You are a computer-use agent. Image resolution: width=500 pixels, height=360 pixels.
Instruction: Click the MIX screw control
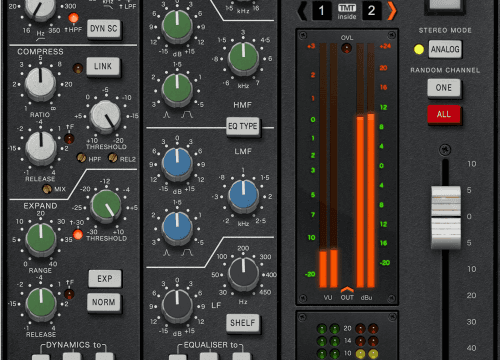(x=47, y=189)
